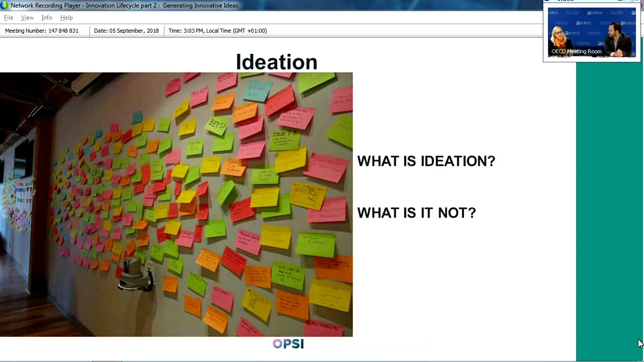Click the OECD Meeting Room video thumbnail
This screenshot has height=362, width=644.
(x=592, y=32)
